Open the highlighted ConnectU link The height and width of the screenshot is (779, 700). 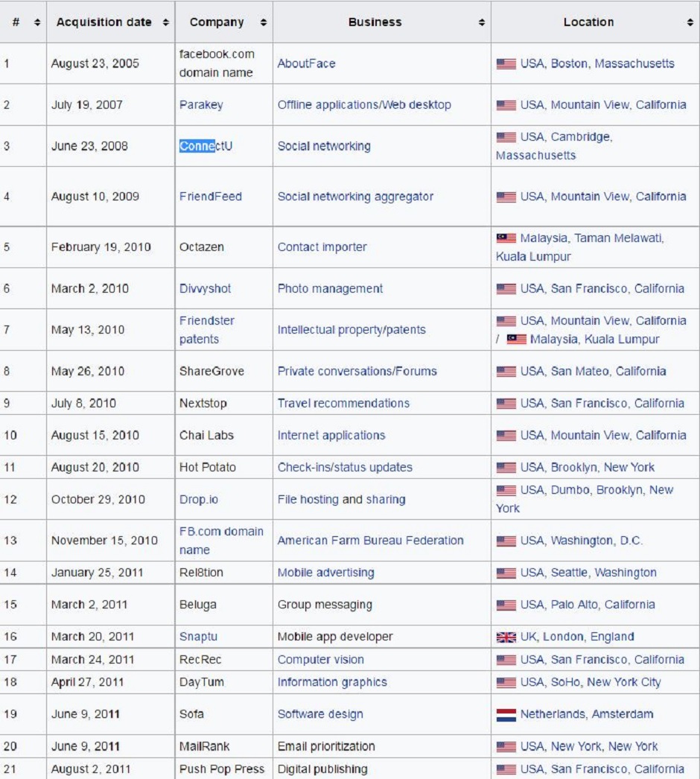tap(206, 146)
